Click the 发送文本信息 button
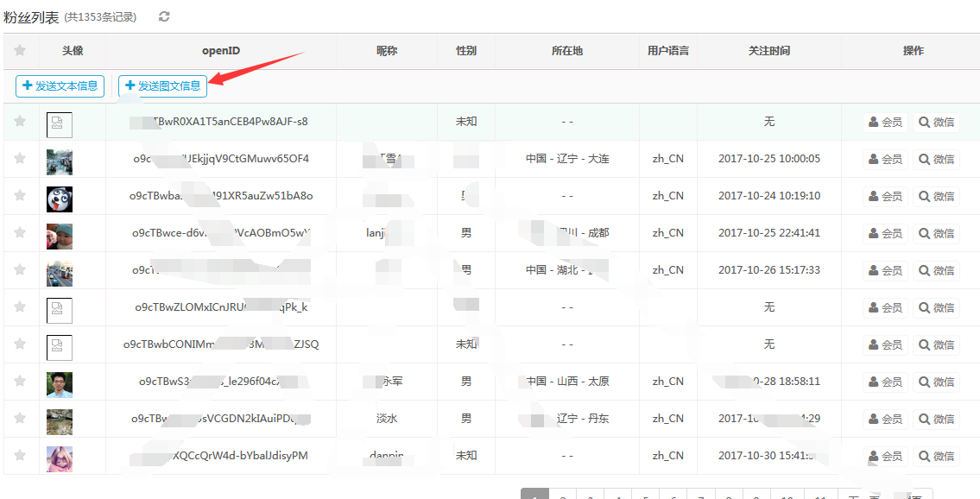Viewport: 980px width, 499px height. click(59, 85)
